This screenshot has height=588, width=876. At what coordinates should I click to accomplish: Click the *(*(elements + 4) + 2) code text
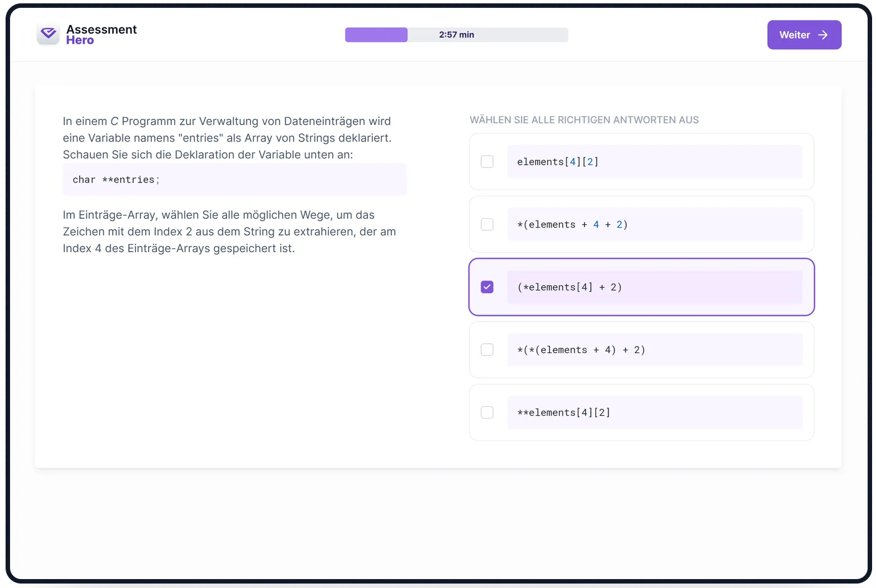(581, 350)
